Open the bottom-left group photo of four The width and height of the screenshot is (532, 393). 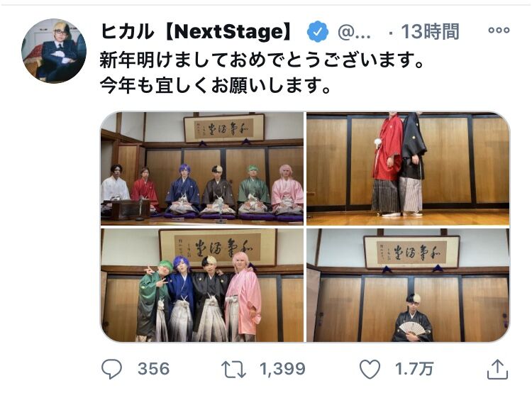point(202,285)
